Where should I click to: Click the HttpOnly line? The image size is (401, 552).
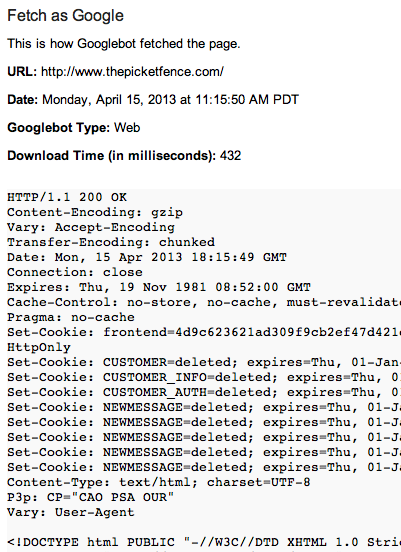(x=39, y=347)
